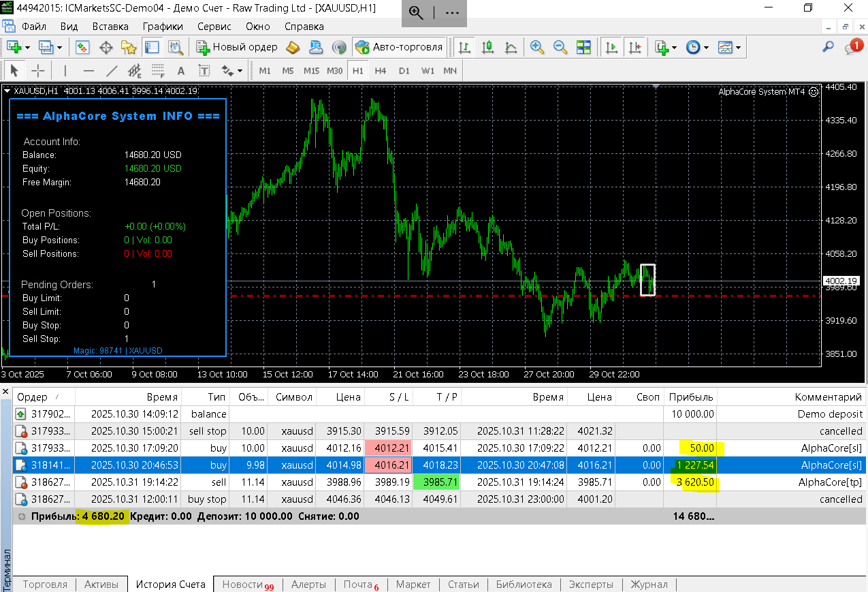The image size is (868, 592).
Task: Click the crosshair cursor tool
Action: (38, 71)
